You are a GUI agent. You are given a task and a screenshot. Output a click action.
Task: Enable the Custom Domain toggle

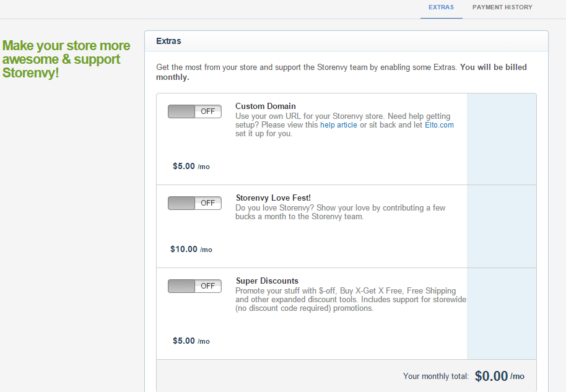pos(194,111)
